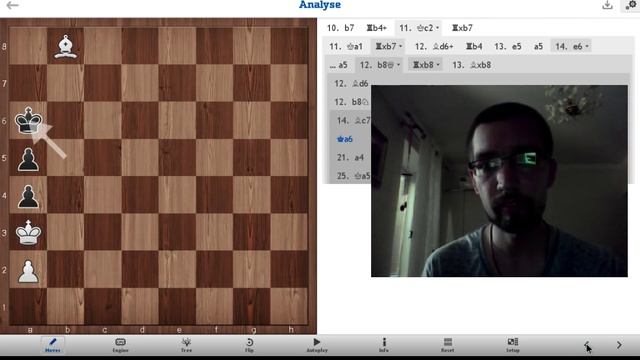The width and height of the screenshot is (640, 360).
Task: Jump to move 13. e5
Action: 508,46
